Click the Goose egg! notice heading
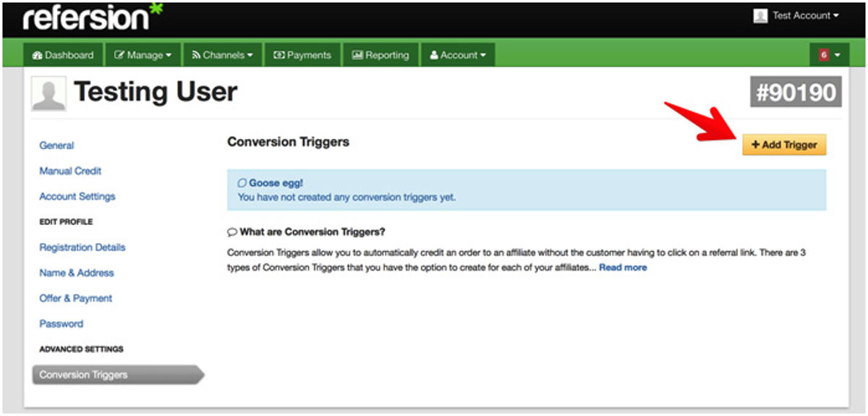Screen dimensions: 868x416 coord(276,183)
